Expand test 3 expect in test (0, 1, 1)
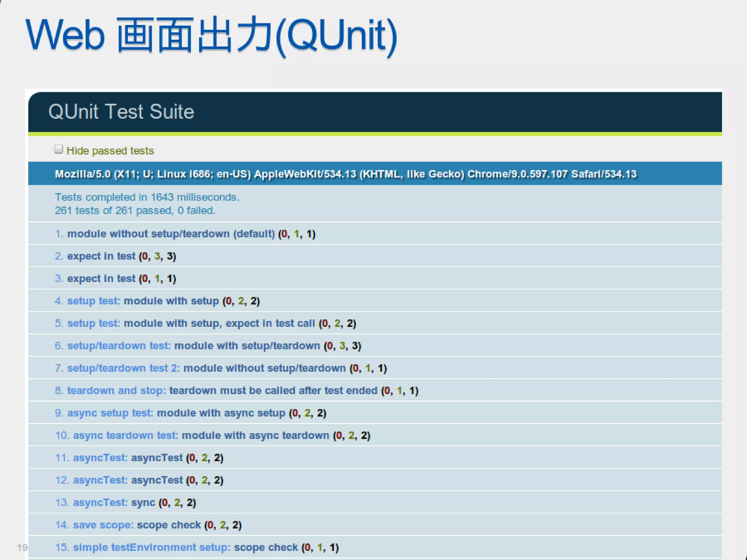 tap(375, 278)
